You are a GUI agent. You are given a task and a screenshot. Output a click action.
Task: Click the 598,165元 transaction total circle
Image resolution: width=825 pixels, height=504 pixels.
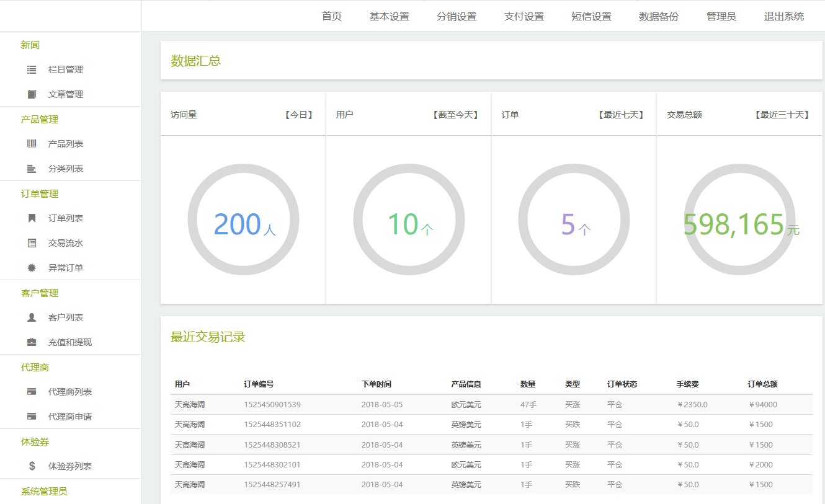coord(739,219)
